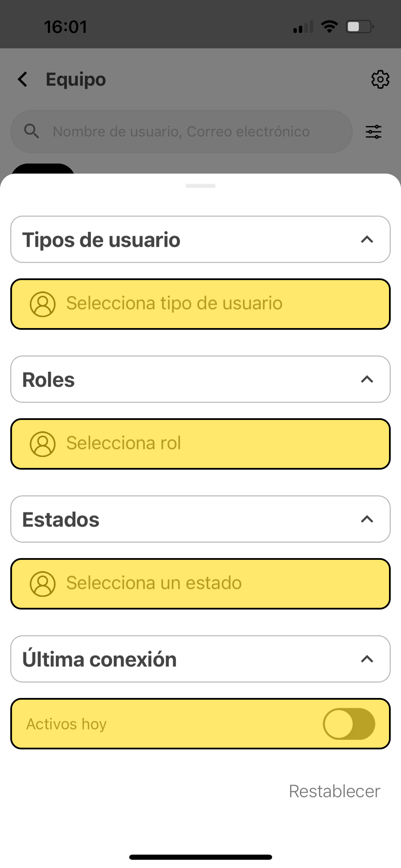
Task: Collapse the Roles section chevron
Action: click(x=367, y=379)
